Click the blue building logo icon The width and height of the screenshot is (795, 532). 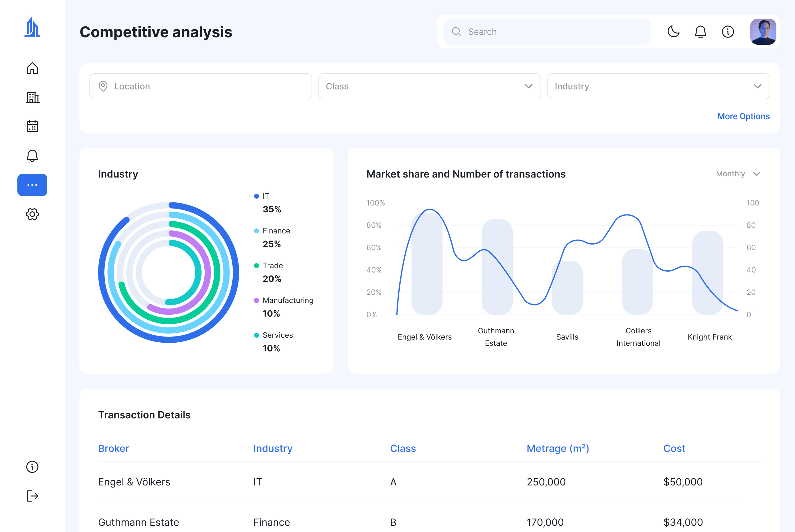[x=32, y=27]
